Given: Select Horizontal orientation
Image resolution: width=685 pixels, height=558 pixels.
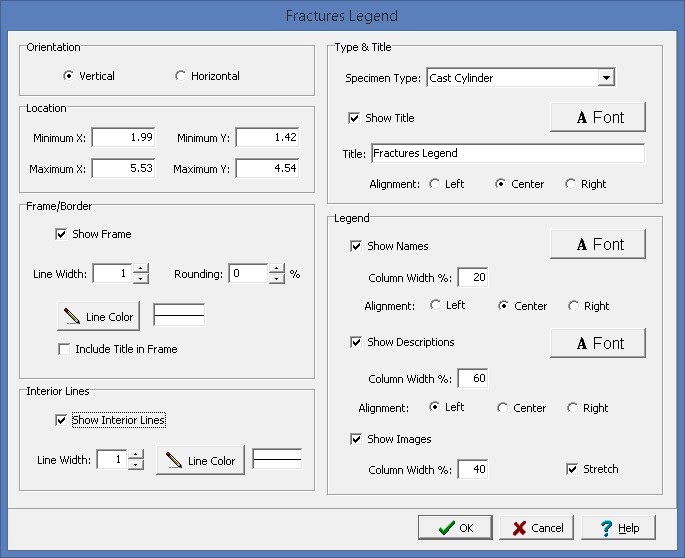Looking at the screenshot, I should pos(181,76).
